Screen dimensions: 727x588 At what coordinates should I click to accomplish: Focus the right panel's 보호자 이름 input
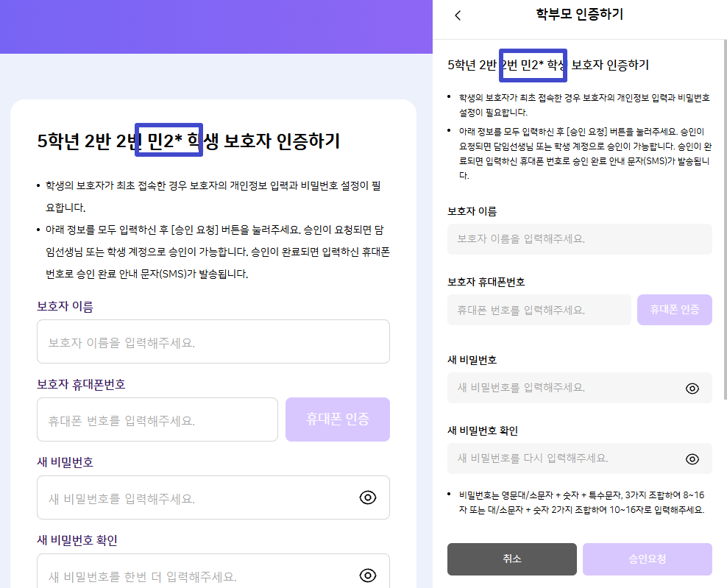click(x=579, y=239)
